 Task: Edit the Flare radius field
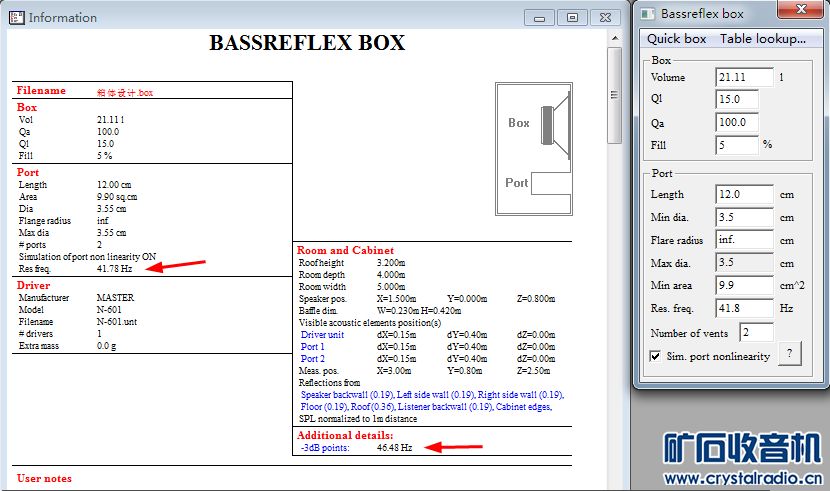tap(744, 240)
